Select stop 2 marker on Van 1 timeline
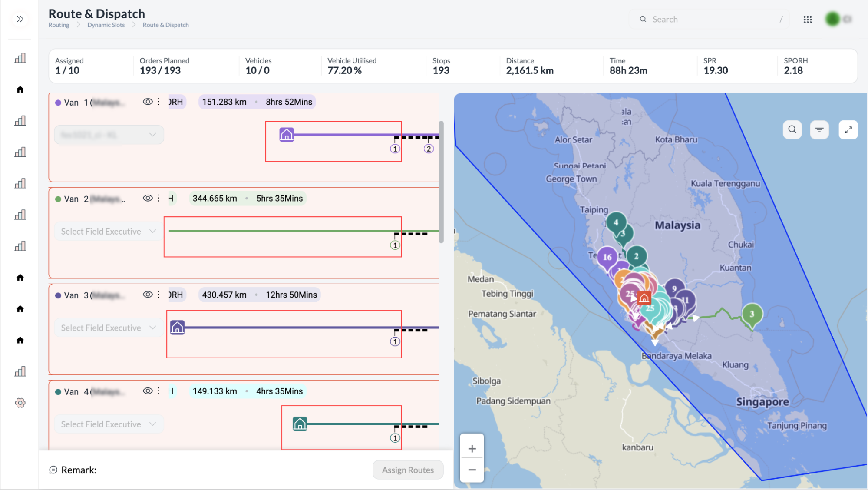868x490 pixels. point(429,149)
